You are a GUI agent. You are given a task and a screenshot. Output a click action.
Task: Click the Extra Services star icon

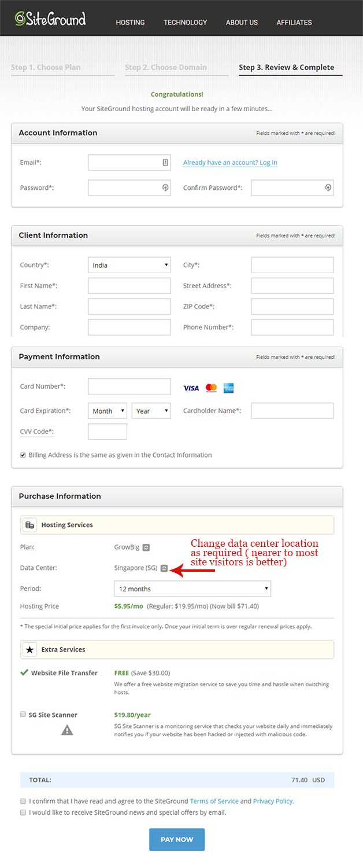[x=29, y=649]
